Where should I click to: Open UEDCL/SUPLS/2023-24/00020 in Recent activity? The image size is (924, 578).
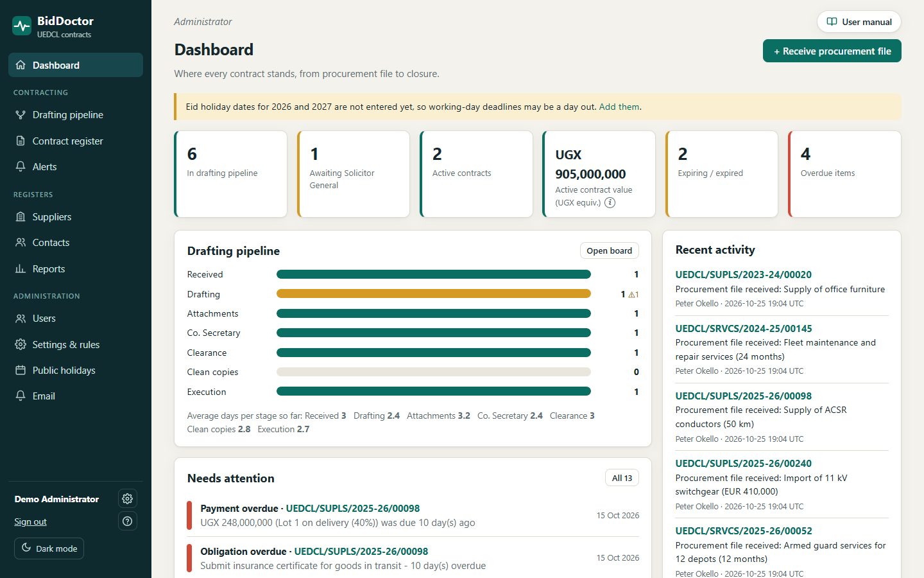point(743,274)
